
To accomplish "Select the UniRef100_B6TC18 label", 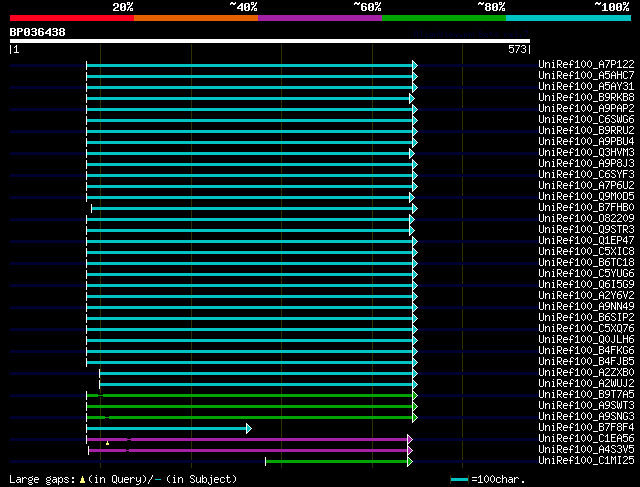I will pos(587,262).
